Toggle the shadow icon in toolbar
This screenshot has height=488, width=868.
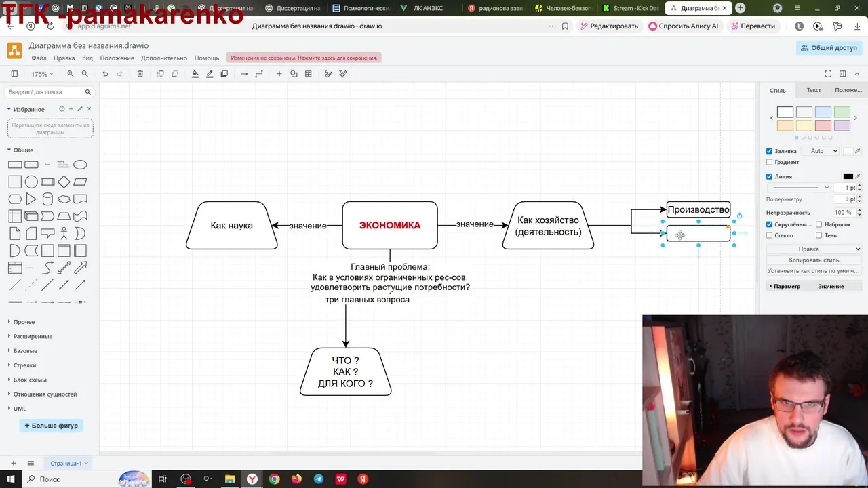pos(224,74)
